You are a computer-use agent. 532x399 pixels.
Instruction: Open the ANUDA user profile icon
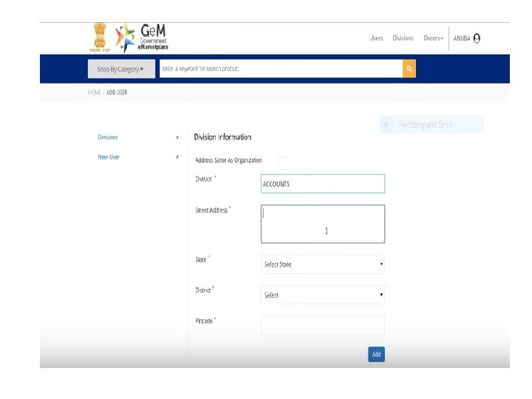[x=477, y=38]
